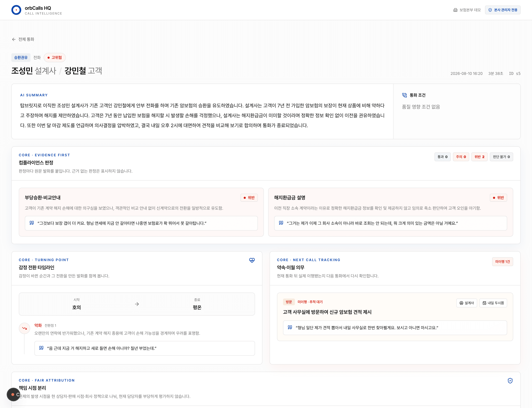
Task: Click the 위반 badge on 해지환급금 설명 card
Action: (x=498, y=198)
